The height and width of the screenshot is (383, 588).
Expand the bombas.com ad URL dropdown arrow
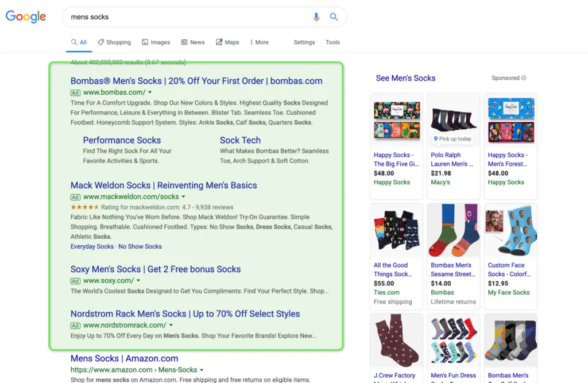pyautogui.click(x=149, y=91)
